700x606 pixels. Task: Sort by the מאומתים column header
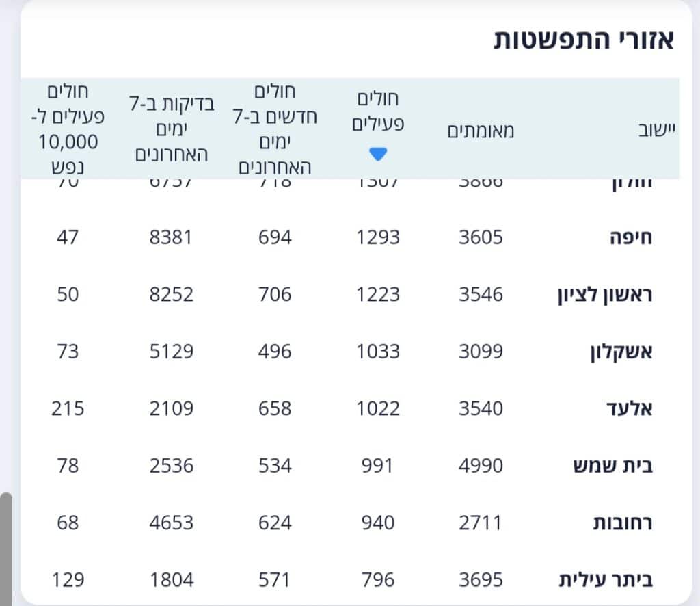[x=481, y=131]
